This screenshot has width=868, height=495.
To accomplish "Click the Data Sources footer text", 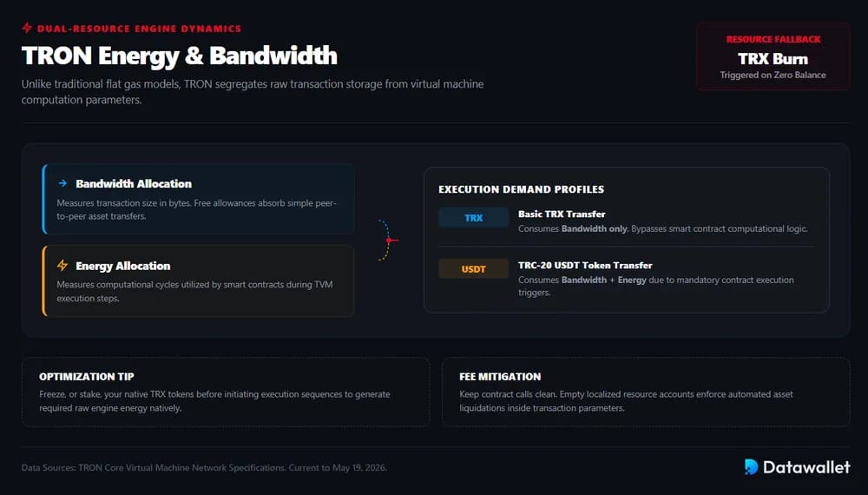I will pos(204,468).
